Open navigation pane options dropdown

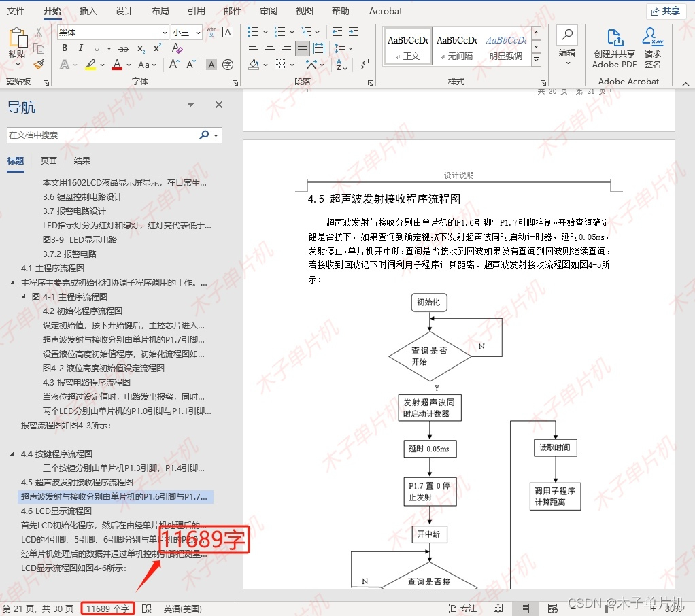click(190, 105)
